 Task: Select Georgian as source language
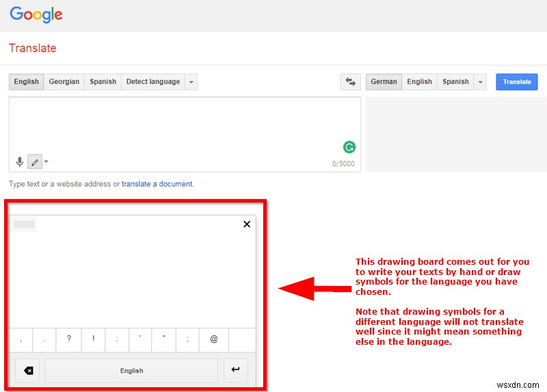pos(64,81)
